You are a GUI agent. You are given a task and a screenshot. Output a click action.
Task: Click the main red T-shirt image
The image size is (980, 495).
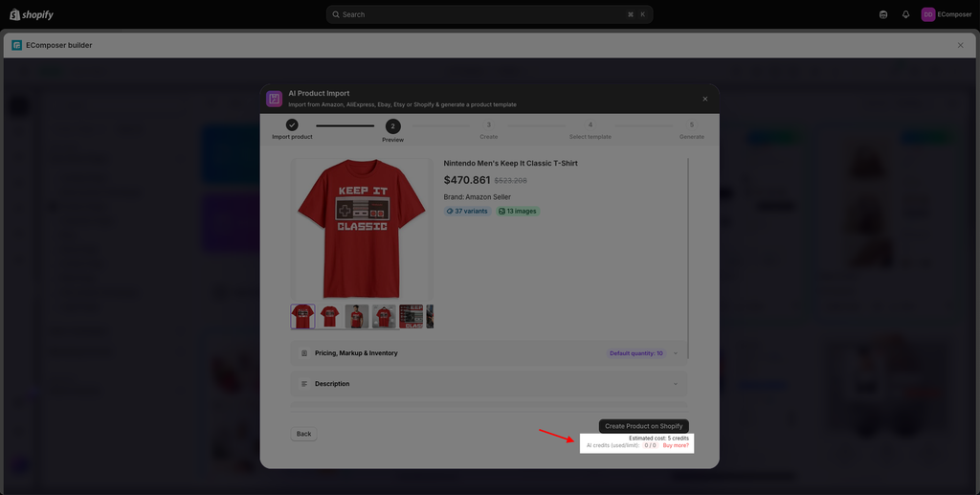361,229
